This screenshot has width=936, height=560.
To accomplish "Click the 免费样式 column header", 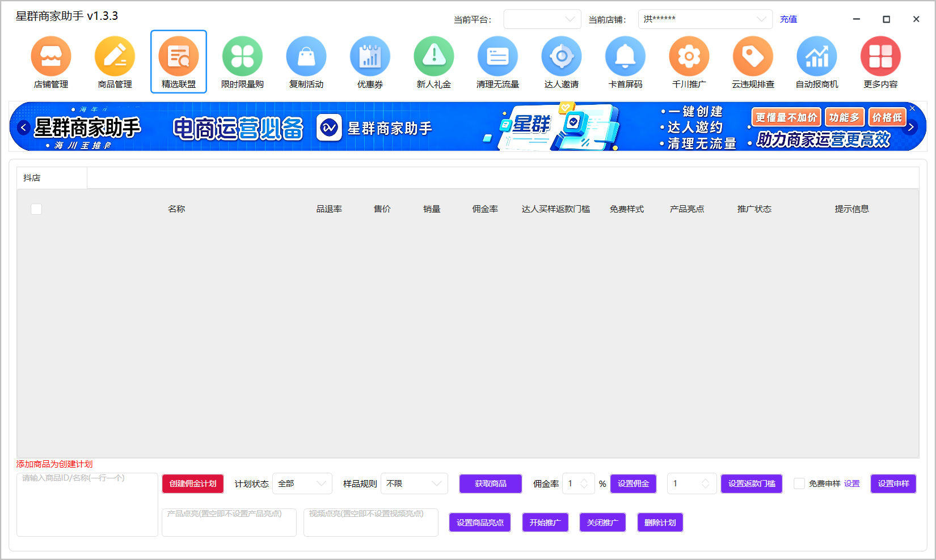I will (627, 209).
